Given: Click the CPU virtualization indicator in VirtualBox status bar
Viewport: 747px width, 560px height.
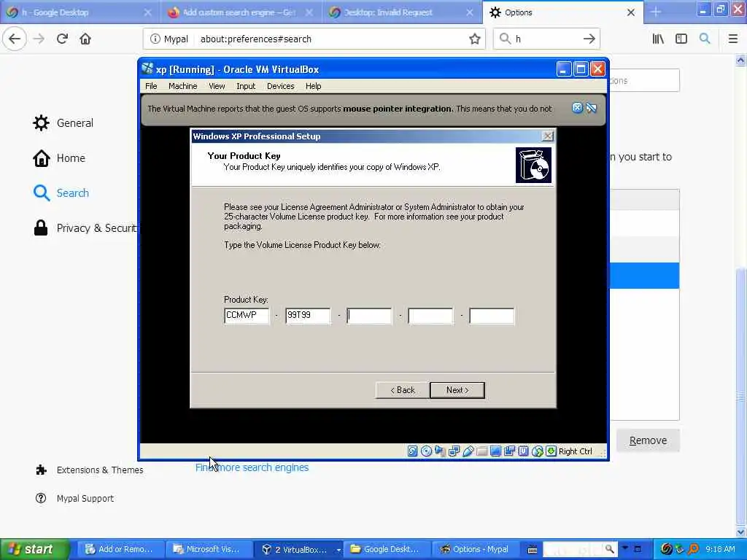Looking at the screenshot, I should pos(523,451).
